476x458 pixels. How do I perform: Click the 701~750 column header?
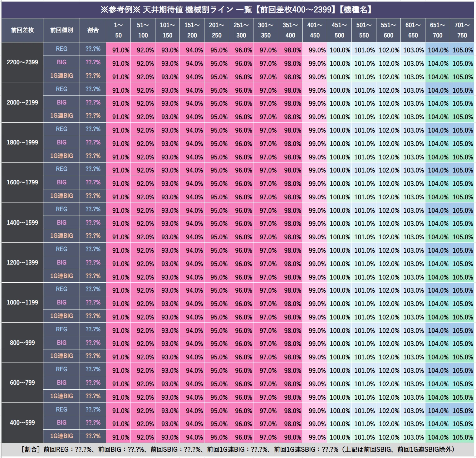[x=462, y=30]
